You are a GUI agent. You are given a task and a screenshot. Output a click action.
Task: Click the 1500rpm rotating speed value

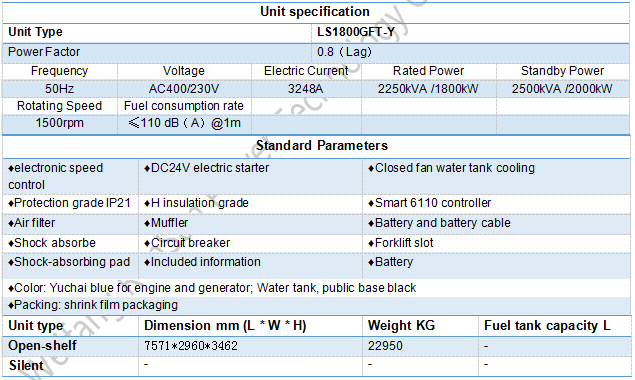point(60,123)
